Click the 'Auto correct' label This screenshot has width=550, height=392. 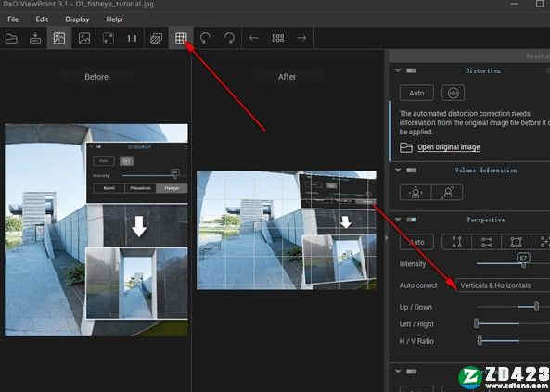(x=418, y=285)
